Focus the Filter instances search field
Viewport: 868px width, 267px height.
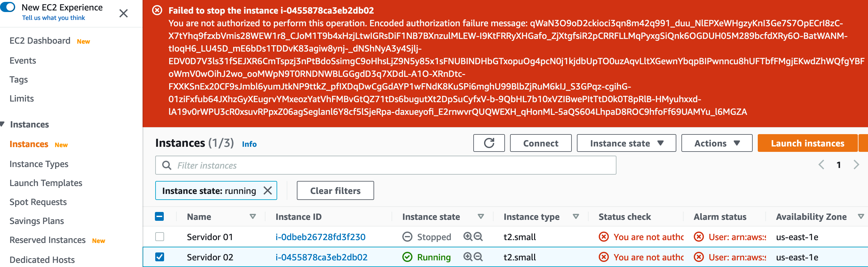tap(386, 165)
